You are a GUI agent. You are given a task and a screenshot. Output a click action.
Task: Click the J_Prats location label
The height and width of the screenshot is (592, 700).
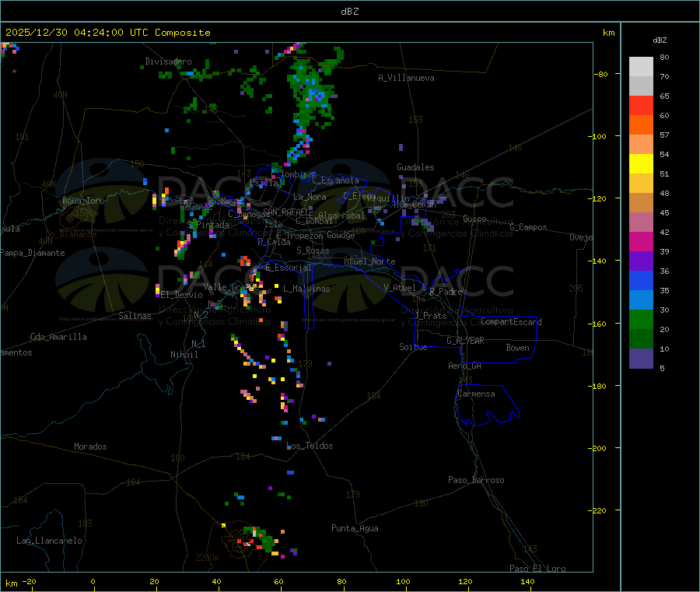coord(430,316)
